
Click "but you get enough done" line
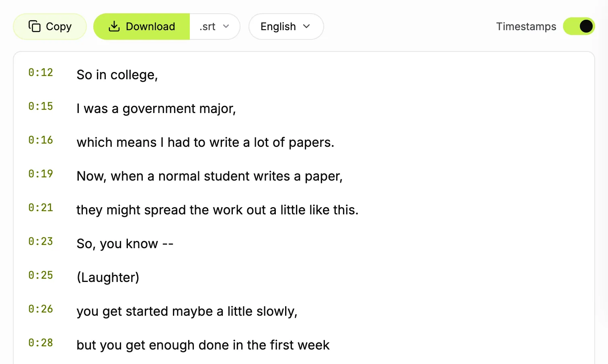pos(203,345)
